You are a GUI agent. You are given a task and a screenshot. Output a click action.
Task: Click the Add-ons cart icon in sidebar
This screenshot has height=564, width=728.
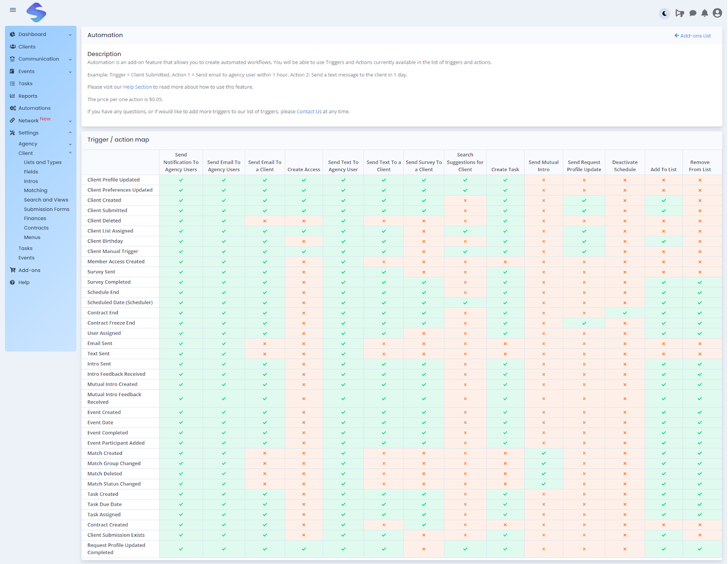click(12, 270)
